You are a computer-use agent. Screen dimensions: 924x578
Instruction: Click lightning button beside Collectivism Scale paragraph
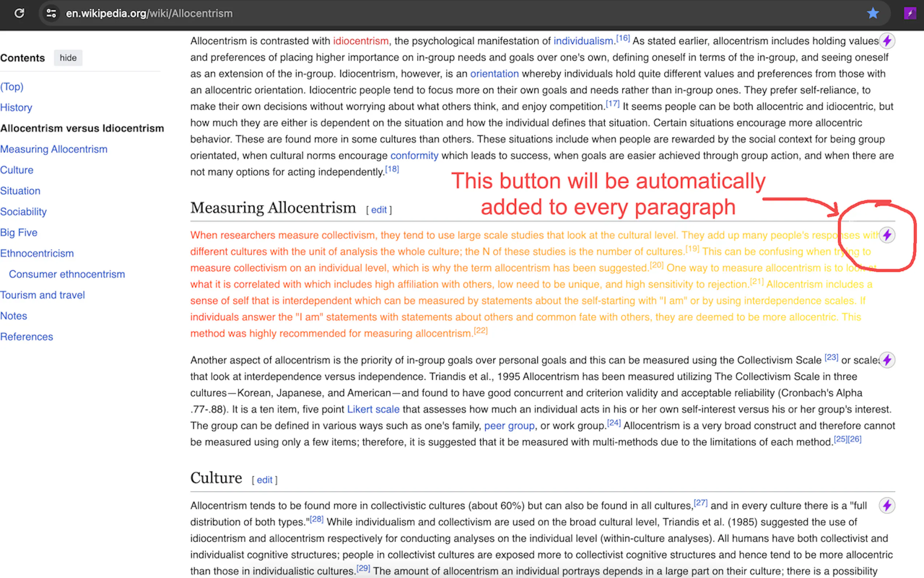click(887, 360)
